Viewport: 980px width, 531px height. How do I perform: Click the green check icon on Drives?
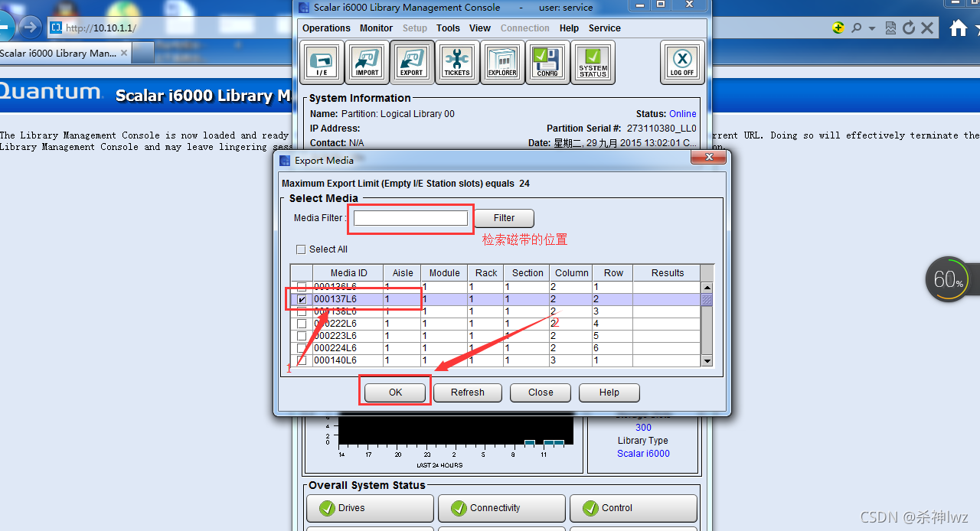(327, 508)
